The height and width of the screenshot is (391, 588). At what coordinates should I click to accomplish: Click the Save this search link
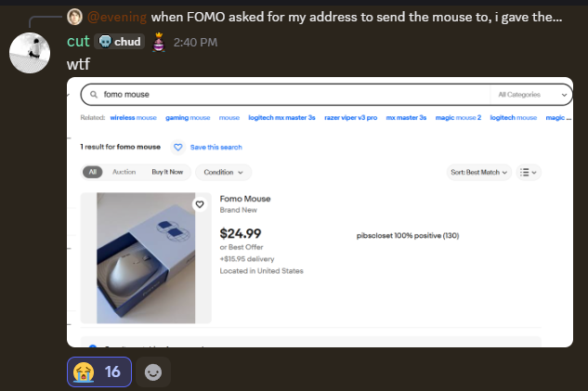pyautogui.click(x=216, y=148)
